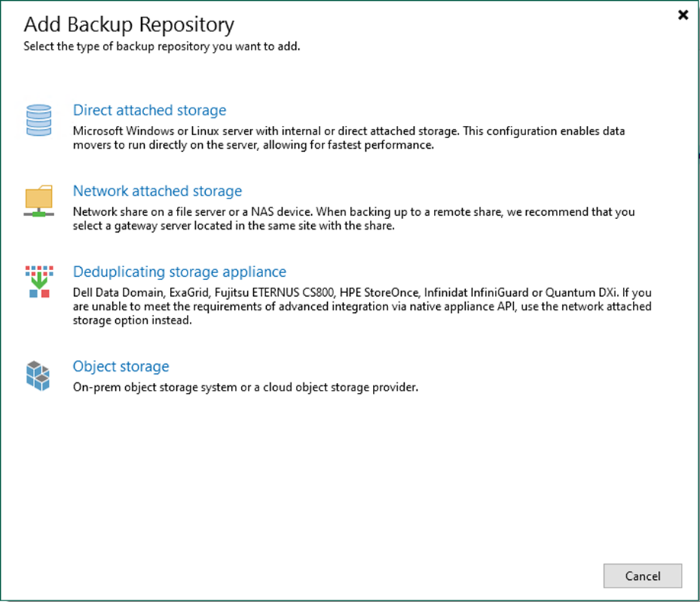Select the Direct attached storage database icon
This screenshot has width=700, height=602.
coord(39,120)
